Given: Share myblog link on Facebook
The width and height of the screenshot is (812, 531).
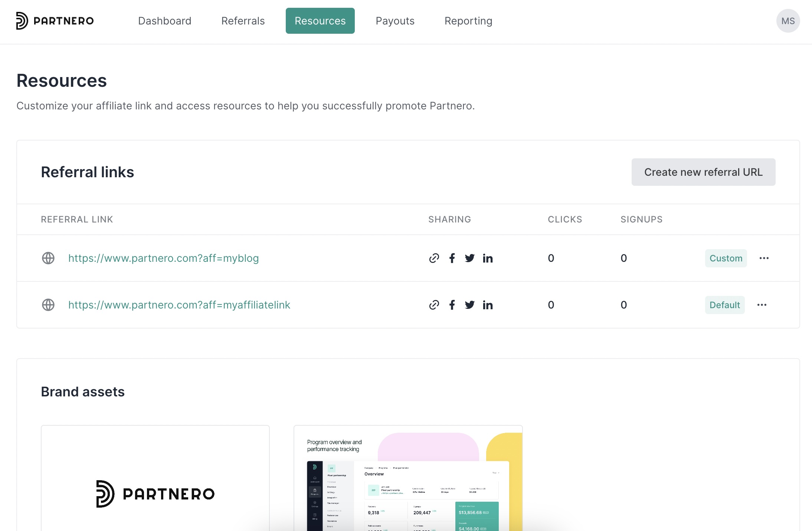Looking at the screenshot, I should click(452, 258).
